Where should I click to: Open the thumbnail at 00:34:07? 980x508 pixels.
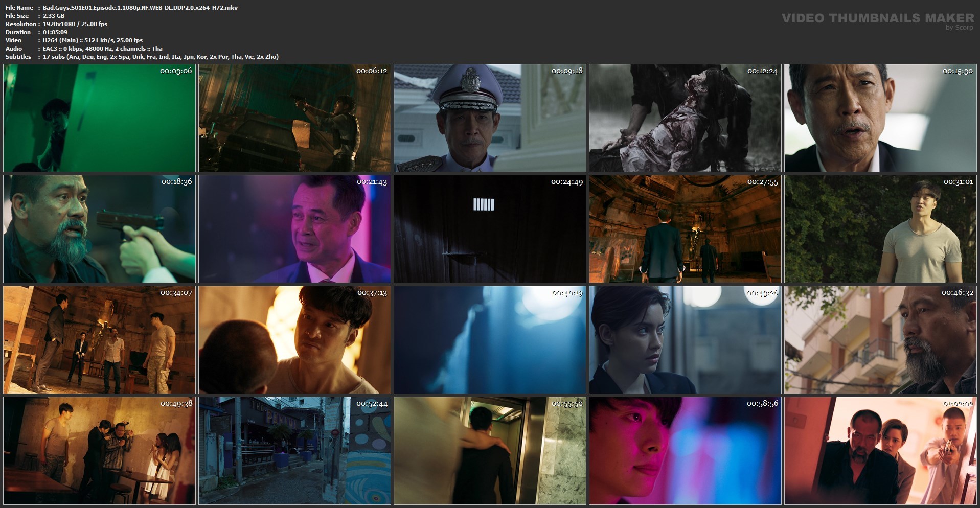99,340
